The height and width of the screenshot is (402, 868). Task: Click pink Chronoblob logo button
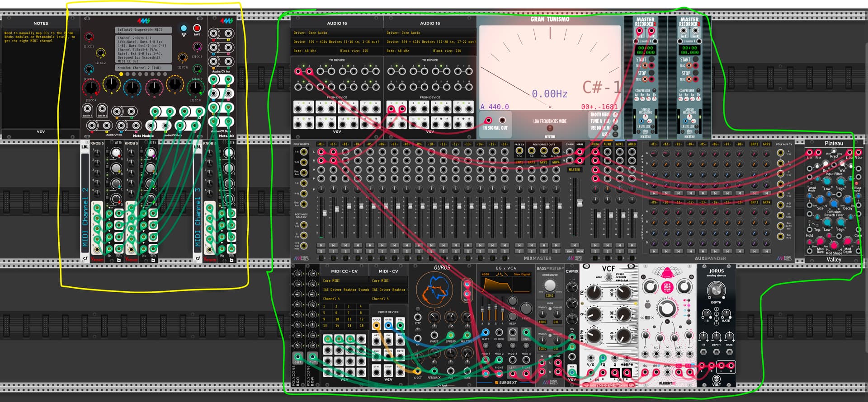click(x=667, y=287)
